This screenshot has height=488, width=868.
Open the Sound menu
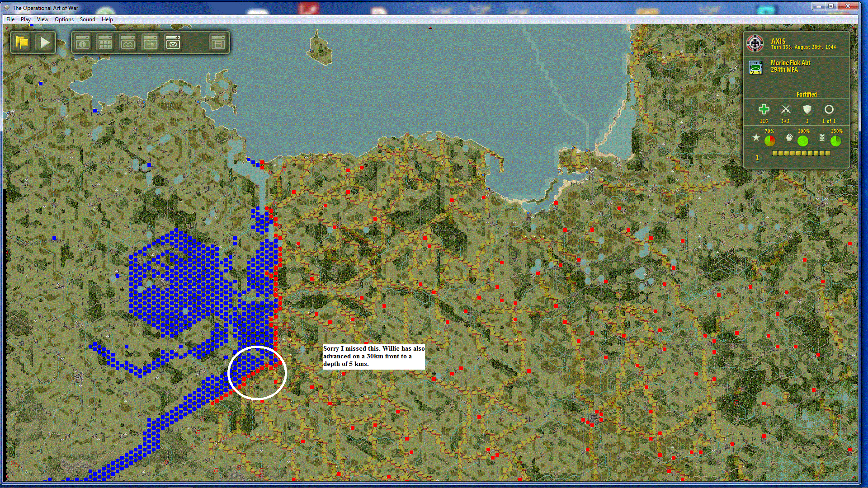pos(87,19)
